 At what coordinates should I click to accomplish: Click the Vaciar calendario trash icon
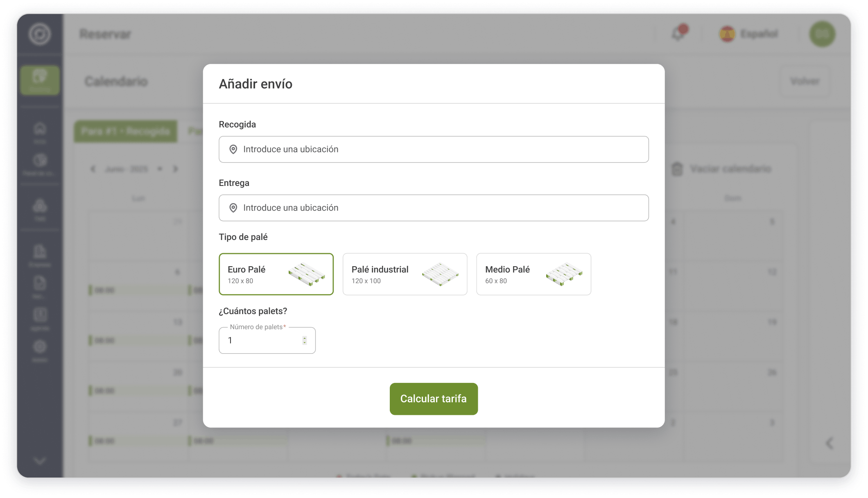pos(677,169)
